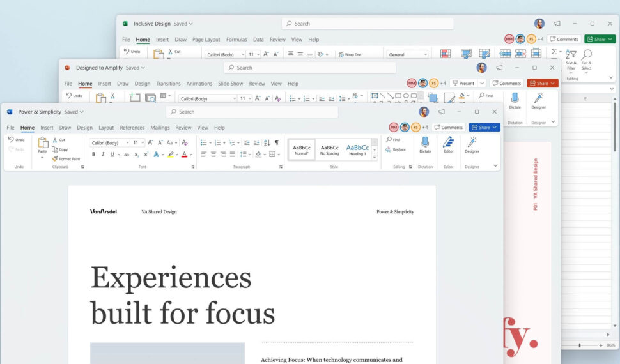Open the Dictate microphone in Word ribbon

[425, 145]
